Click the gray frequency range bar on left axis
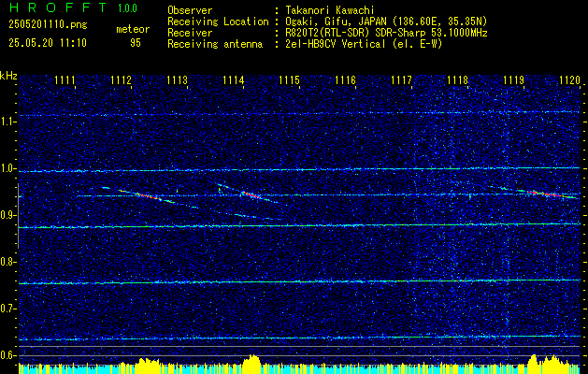The image size is (588, 374). (18, 216)
